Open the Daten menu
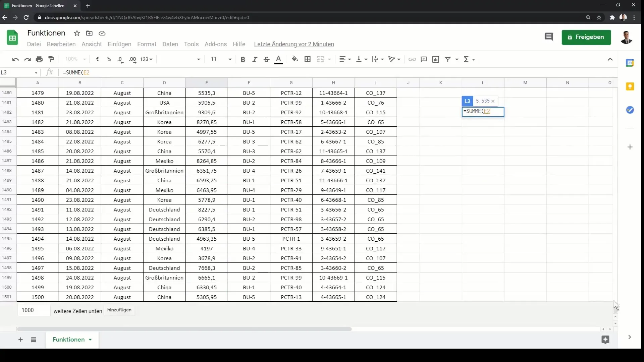This screenshot has height=362, width=644. (170, 44)
